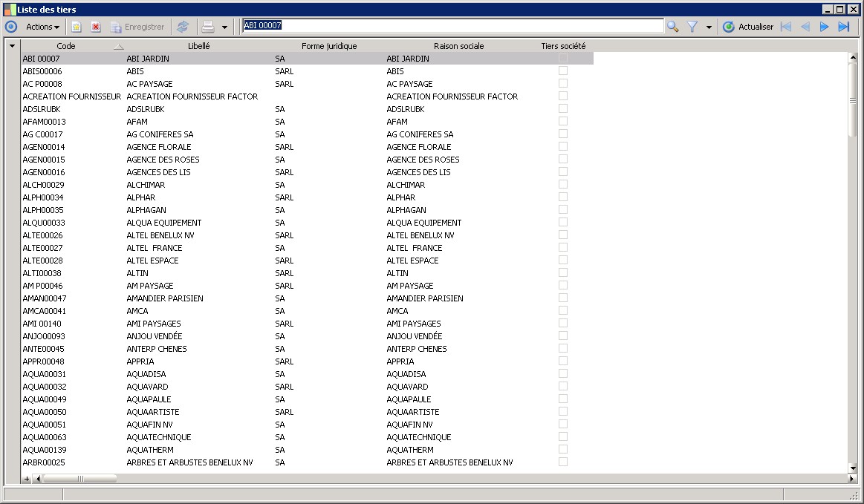
Task: Toggle Tiers société checkbox for AGENCE FLORALE
Action: point(563,146)
